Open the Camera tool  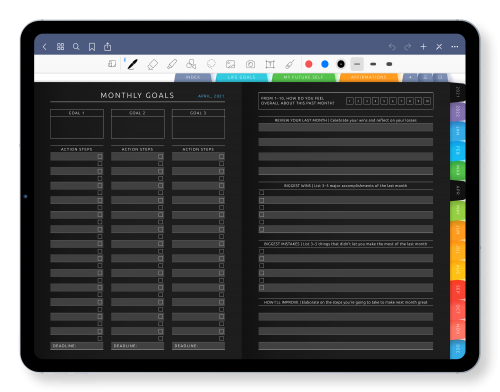[x=250, y=64]
